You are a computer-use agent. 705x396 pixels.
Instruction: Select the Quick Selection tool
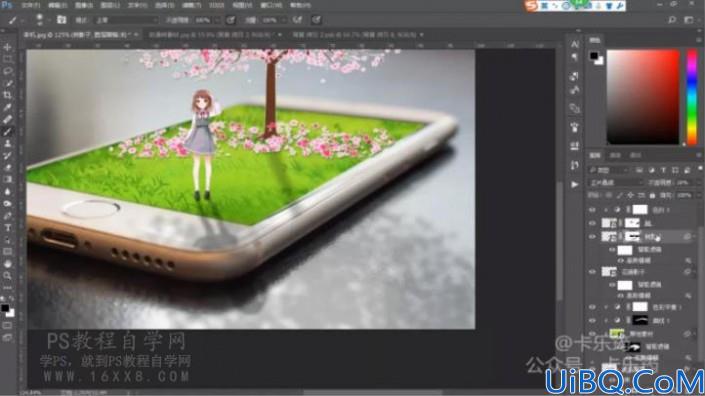[8, 83]
